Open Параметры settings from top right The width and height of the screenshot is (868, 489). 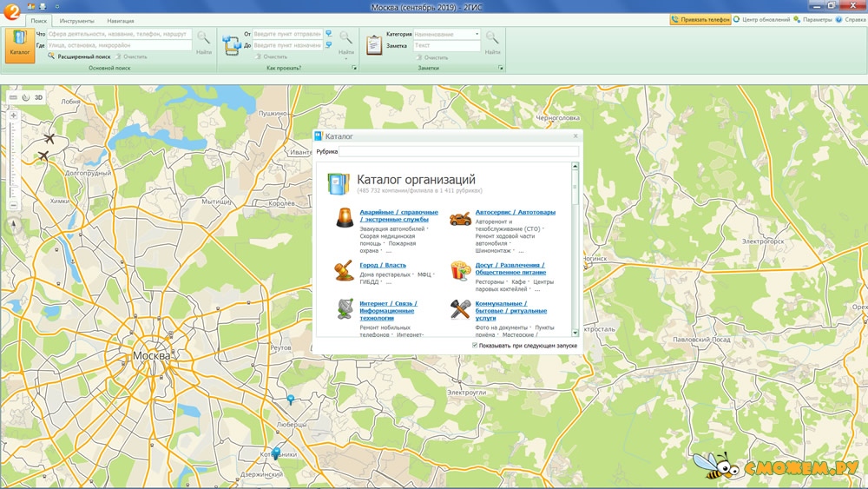[812, 19]
